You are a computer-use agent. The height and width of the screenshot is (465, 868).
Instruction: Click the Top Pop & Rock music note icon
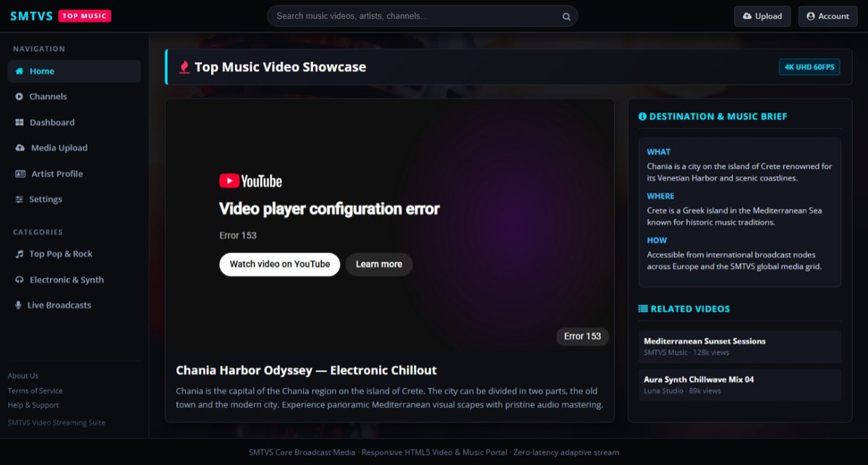pyautogui.click(x=20, y=255)
